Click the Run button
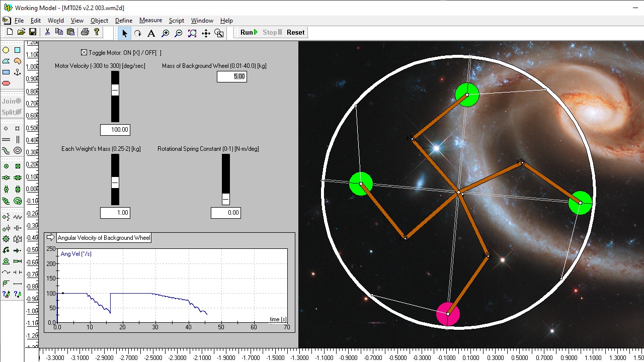 tap(249, 32)
